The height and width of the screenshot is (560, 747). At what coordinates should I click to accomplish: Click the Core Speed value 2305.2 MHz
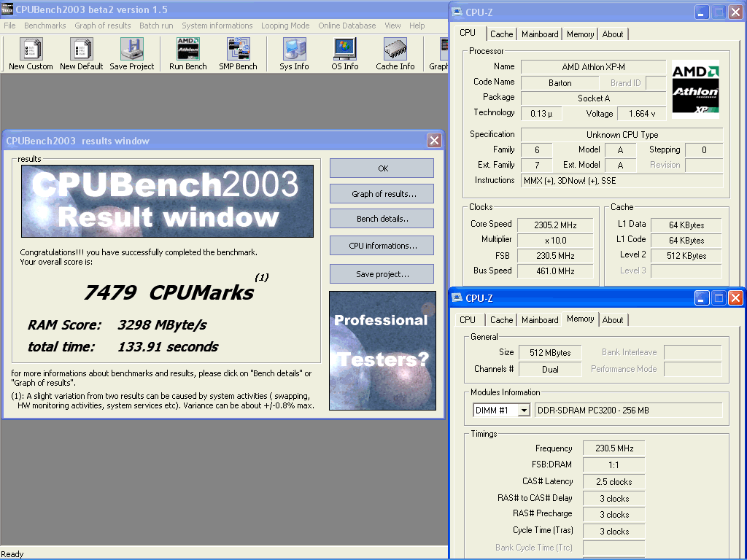[555, 225]
